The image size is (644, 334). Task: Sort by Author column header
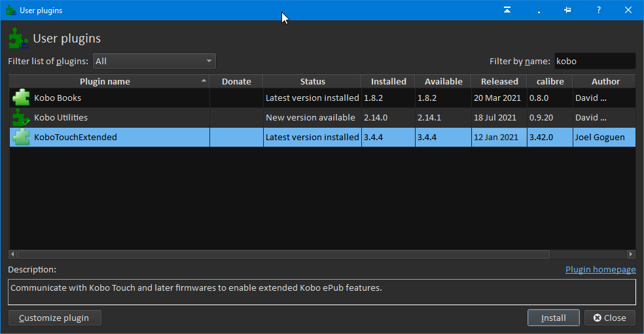coord(605,81)
